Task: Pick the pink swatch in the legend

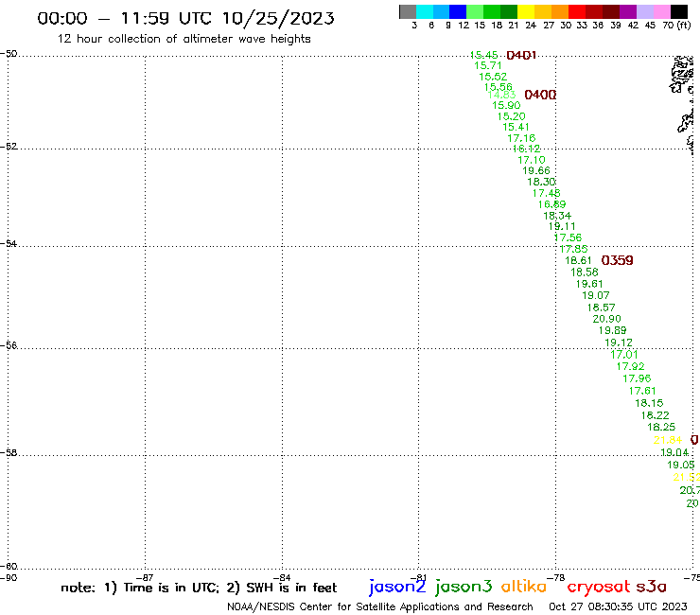Action: click(661, 11)
